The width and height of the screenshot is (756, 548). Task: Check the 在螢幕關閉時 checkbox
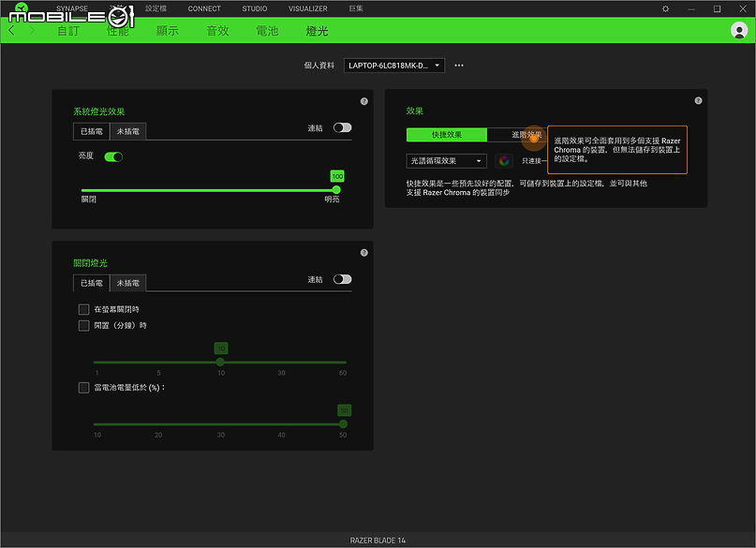[84, 309]
